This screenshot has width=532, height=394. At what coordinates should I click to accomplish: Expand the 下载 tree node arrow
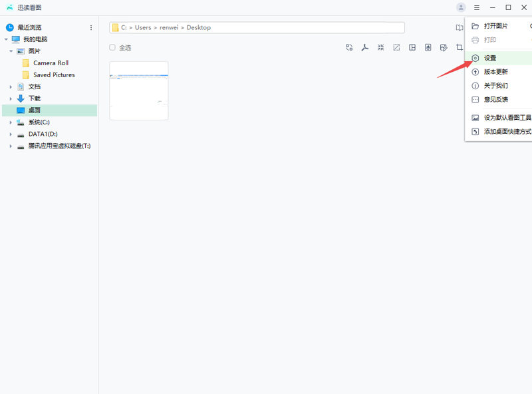pyautogui.click(x=11, y=99)
